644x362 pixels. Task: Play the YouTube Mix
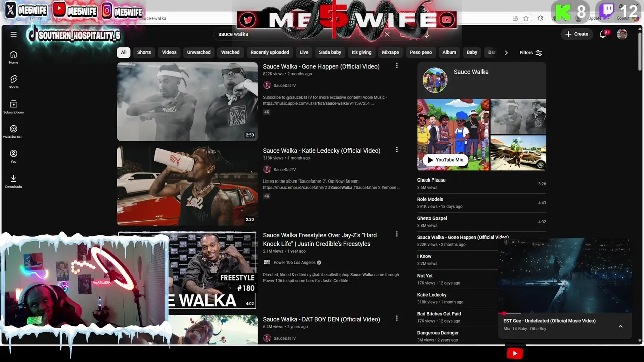445,160
